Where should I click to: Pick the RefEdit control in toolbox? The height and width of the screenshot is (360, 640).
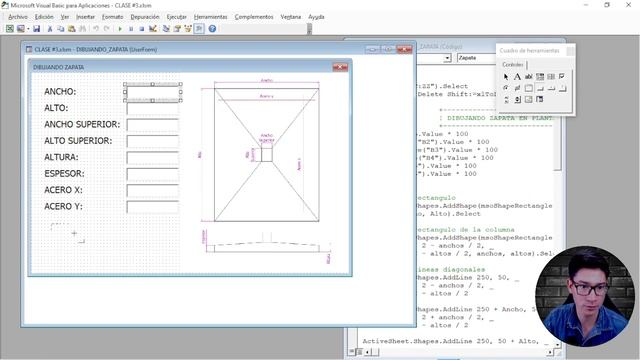[x=540, y=99]
